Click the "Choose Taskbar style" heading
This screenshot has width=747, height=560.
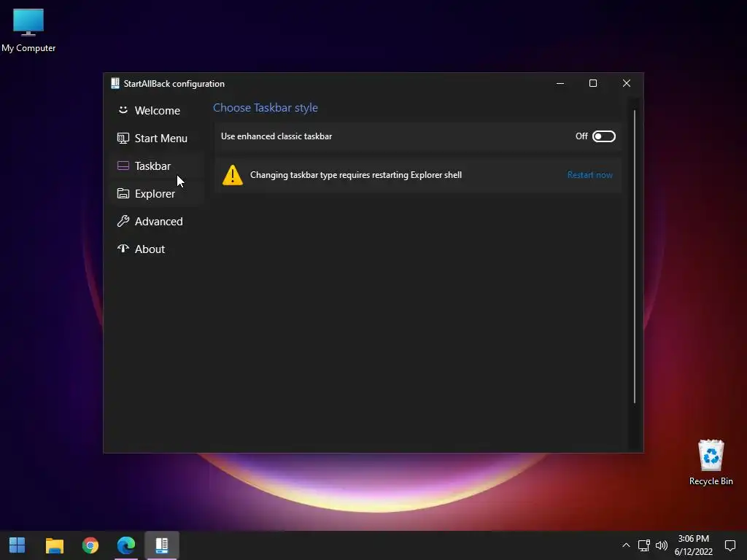(x=266, y=108)
